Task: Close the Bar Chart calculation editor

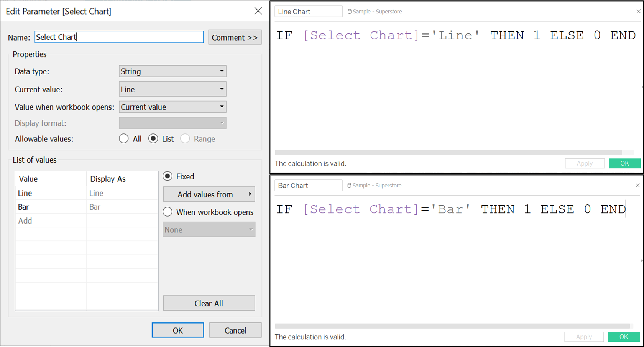Action: (637, 185)
